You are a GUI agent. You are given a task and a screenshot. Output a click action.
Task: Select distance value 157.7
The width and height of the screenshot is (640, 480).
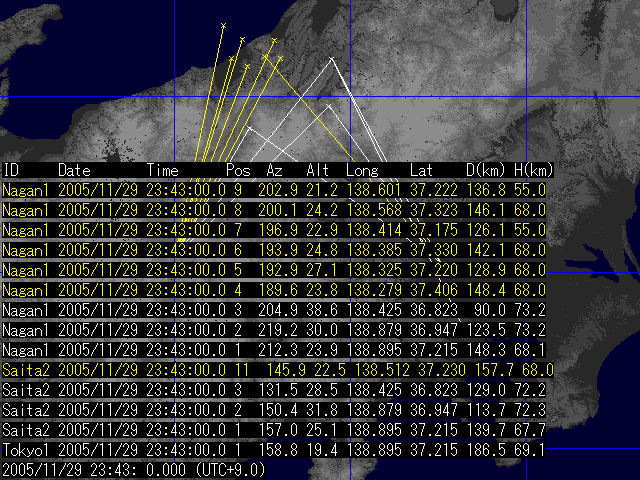(x=494, y=370)
